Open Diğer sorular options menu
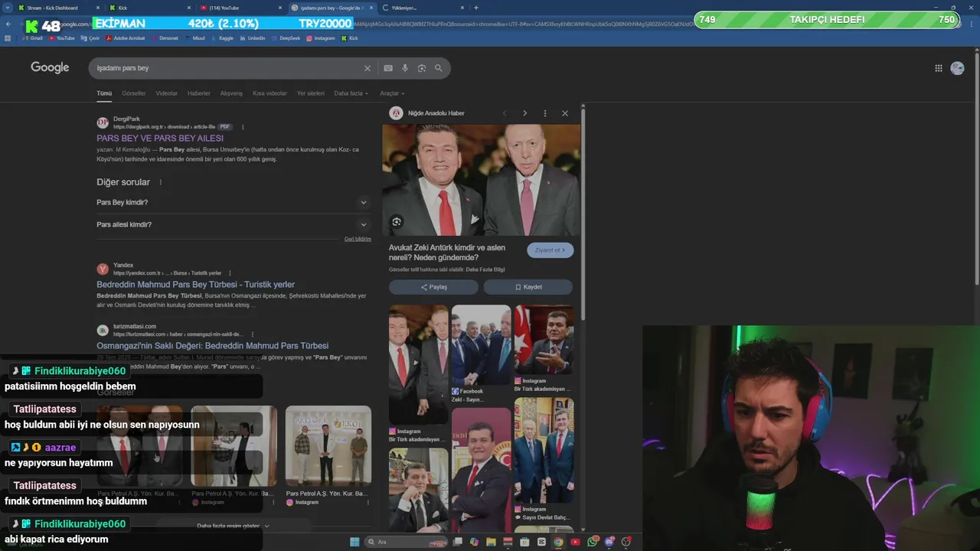Screen dimensions: 980x551 [160, 182]
